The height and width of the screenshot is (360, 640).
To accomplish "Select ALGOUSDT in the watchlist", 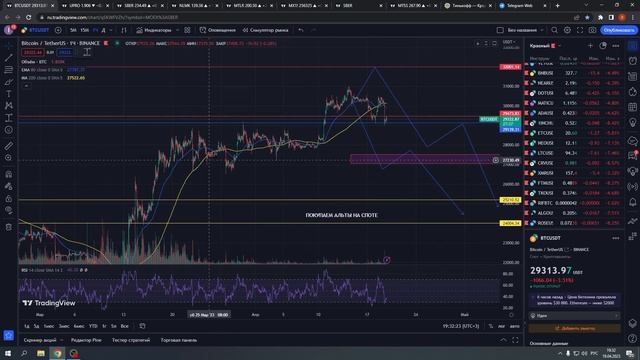I will 574,213.
